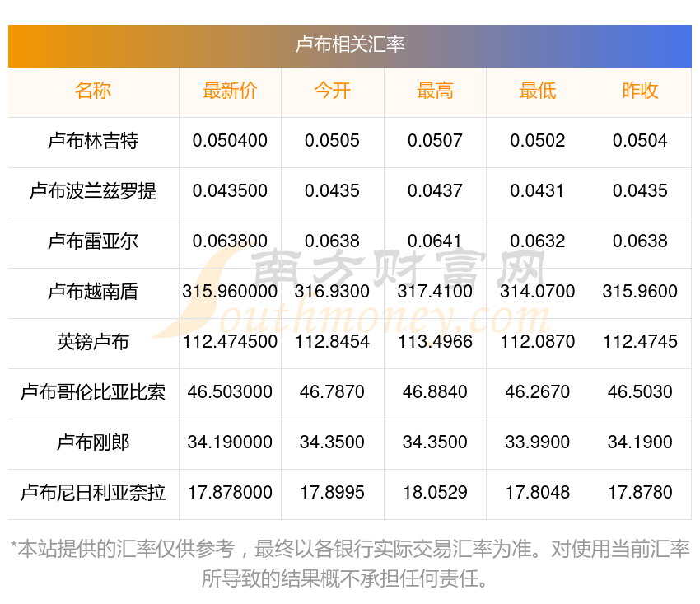Click the 今开 column header
The image size is (700, 604).
pos(332,91)
